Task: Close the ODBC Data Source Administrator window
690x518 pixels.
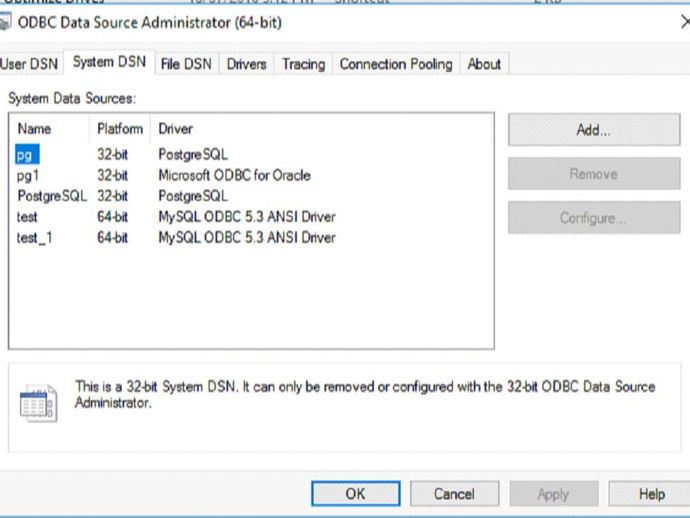Action: (x=685, y=22)
